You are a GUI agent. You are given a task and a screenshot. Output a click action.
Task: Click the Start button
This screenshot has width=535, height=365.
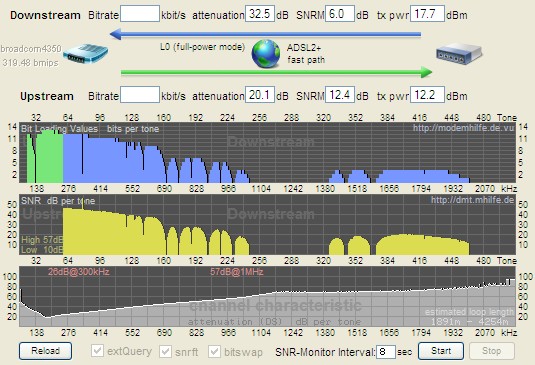click(x=441, y=351)
